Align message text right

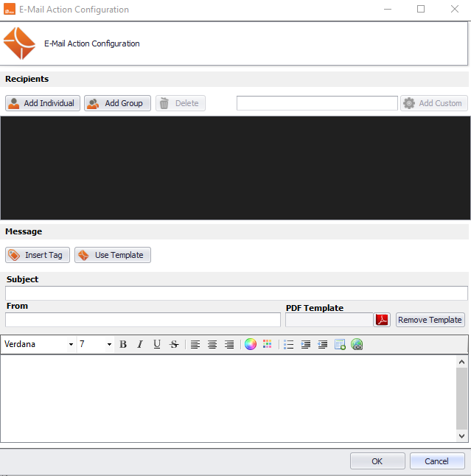[229, 344]
